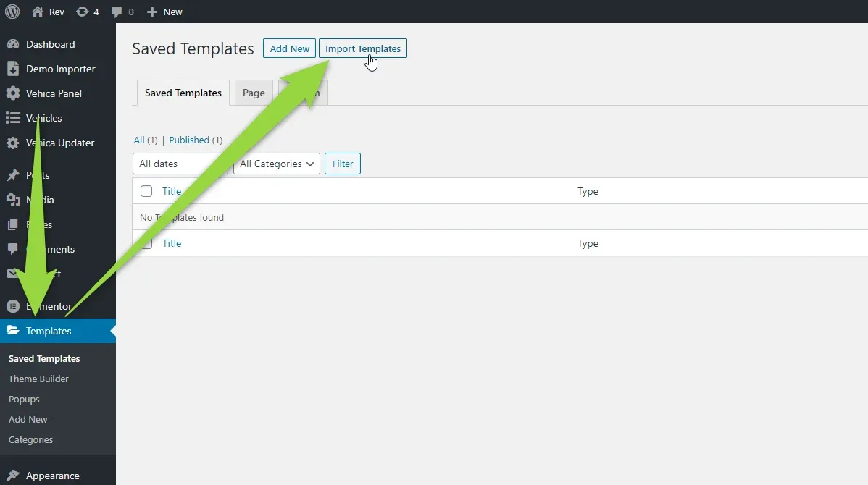The image size is (868, 485).
Task: Switch to the Saved Templates tab
Action: [x=183, y=93]
